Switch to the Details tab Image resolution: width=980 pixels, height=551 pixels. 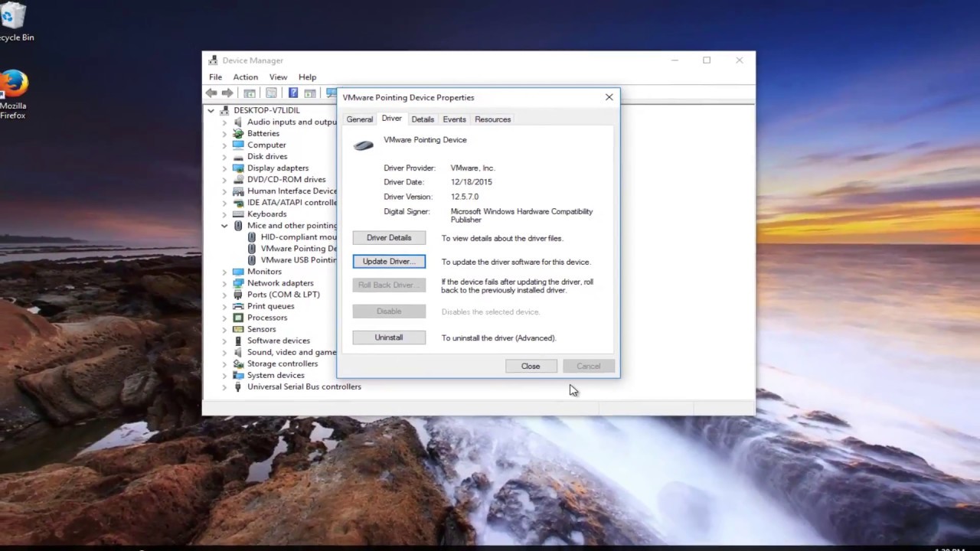pos(423,119)
